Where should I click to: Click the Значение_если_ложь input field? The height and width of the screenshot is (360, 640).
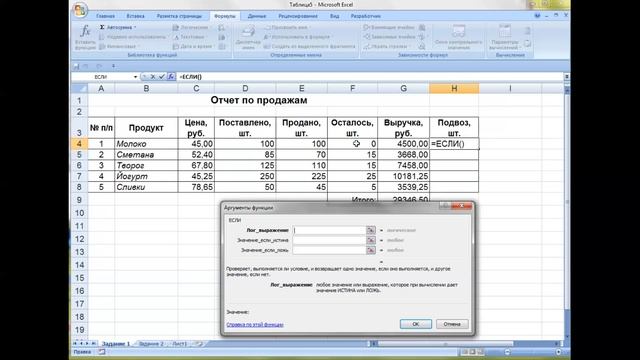329,250
